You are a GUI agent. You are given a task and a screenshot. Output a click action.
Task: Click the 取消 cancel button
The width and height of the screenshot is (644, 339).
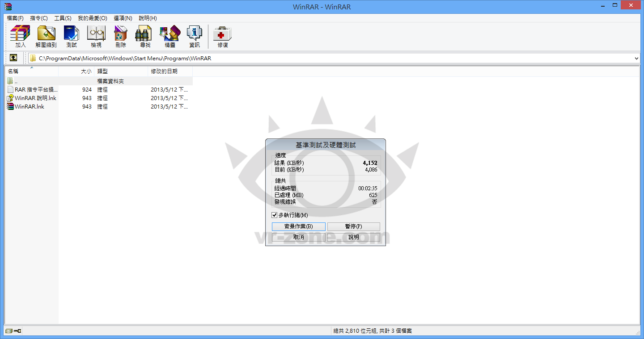pos(298,237)
